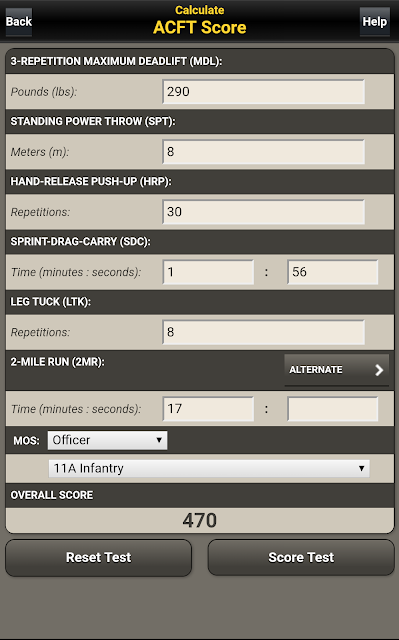This screenshot has height=640, width=399.
Task: Click the empty 2-Mile Run seconds field
Action: [x=332, y=409]
